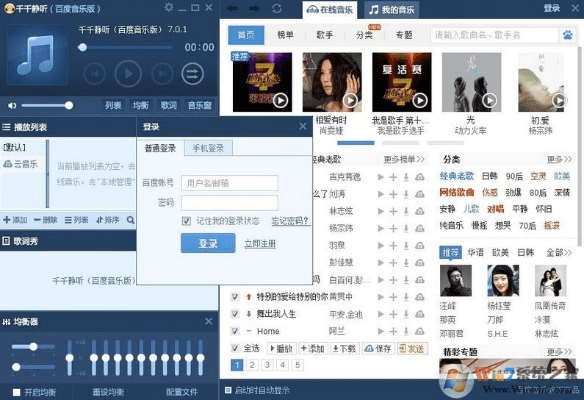Refresh the music browser page
This screenshot has height=400, width=584.
(276, 8)
